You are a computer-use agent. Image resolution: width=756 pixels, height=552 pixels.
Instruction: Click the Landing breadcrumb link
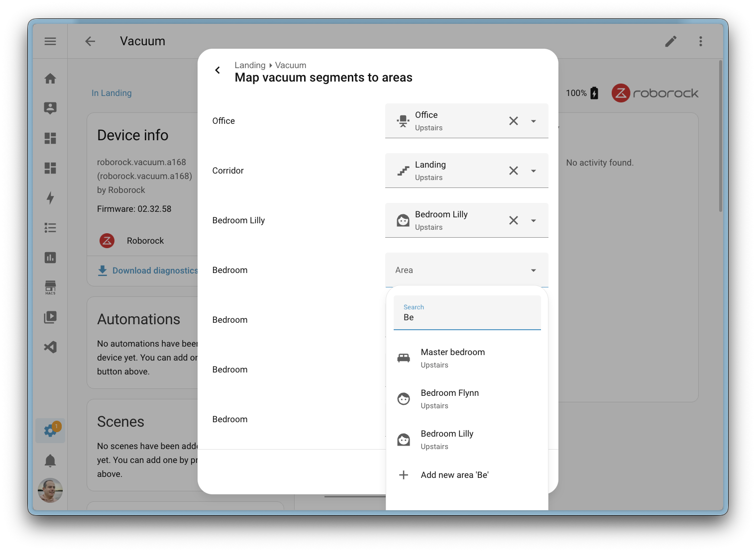[250, 65]
